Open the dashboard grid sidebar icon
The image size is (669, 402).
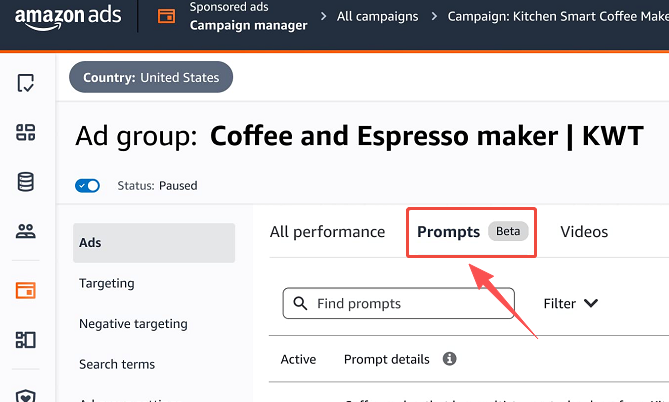point(26,133)
